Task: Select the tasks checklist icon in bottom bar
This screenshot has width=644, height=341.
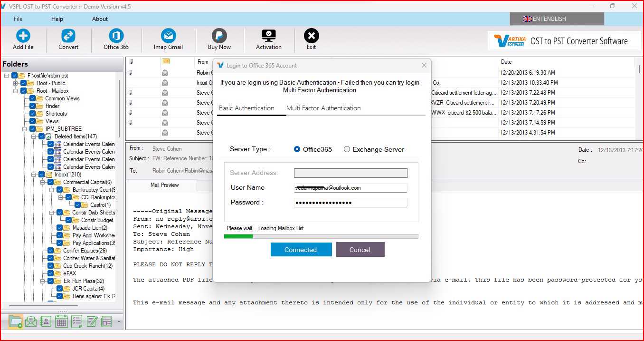Action: [76, 322]
